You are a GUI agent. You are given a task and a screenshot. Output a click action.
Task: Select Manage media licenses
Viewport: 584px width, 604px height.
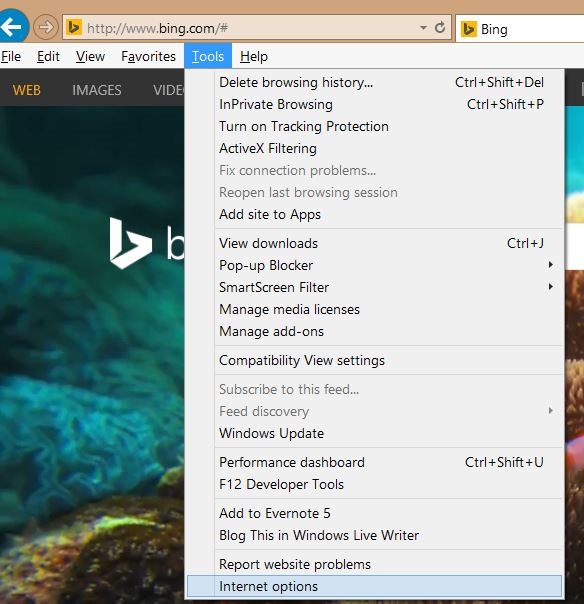tap(374, 309)
